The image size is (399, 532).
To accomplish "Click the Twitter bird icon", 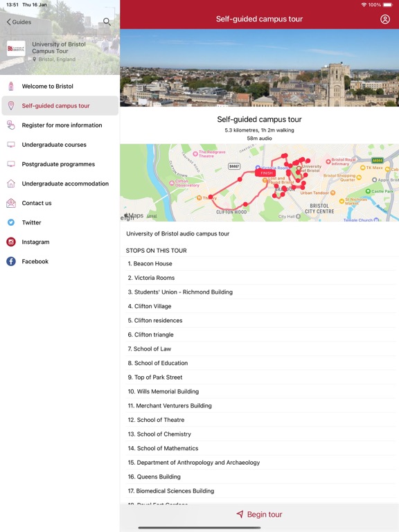I will (x=11, y=222).
